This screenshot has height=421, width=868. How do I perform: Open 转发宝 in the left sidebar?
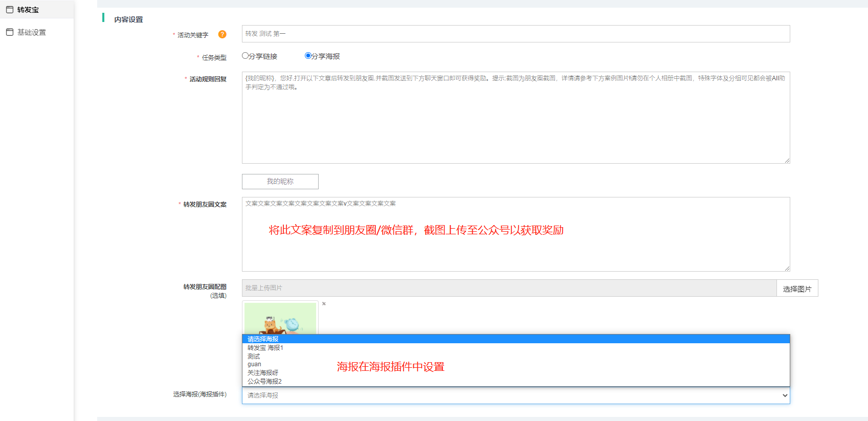pos(28,10)
